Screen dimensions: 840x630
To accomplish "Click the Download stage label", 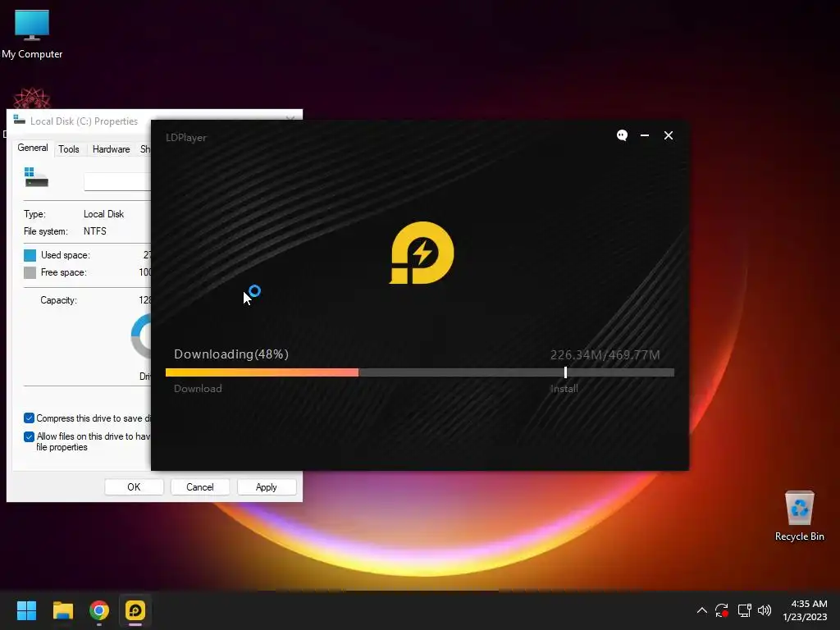I will tap(198, 388).
